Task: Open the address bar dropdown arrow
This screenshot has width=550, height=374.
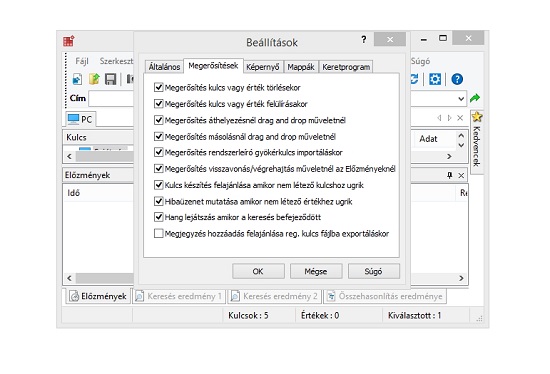Action: pyautogui.click(x=461, y=99)
